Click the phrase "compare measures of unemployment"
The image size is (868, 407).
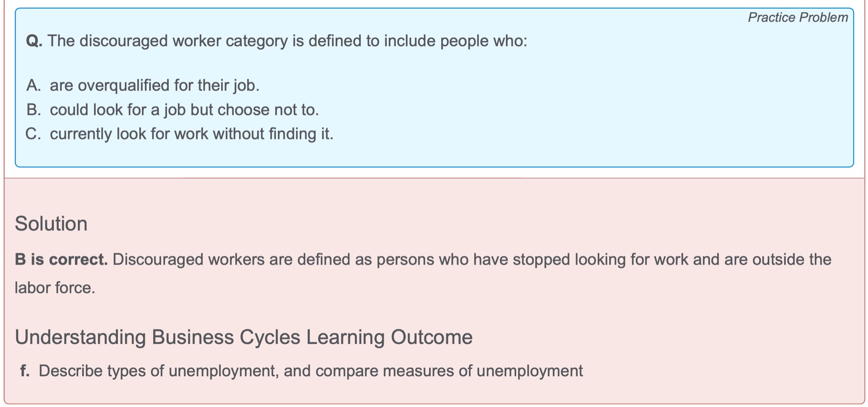pyautogui.click(x=449, y=371)
